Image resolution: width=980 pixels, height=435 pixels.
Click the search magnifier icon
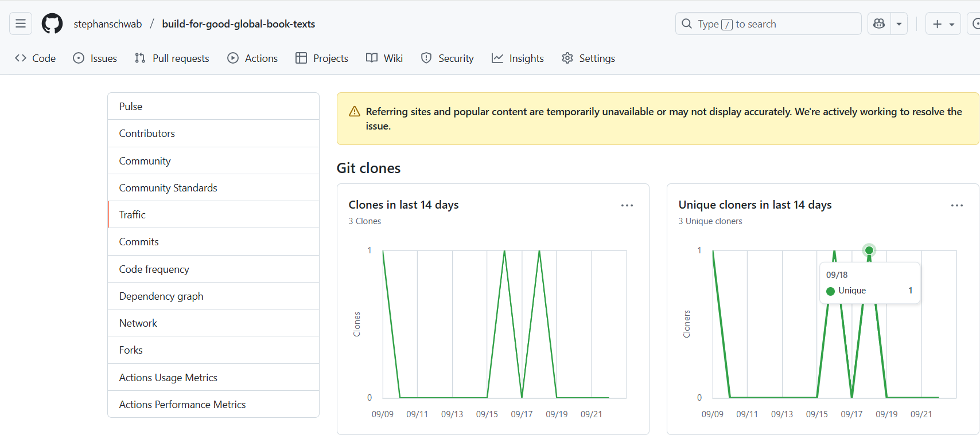[x=687, y=23]
